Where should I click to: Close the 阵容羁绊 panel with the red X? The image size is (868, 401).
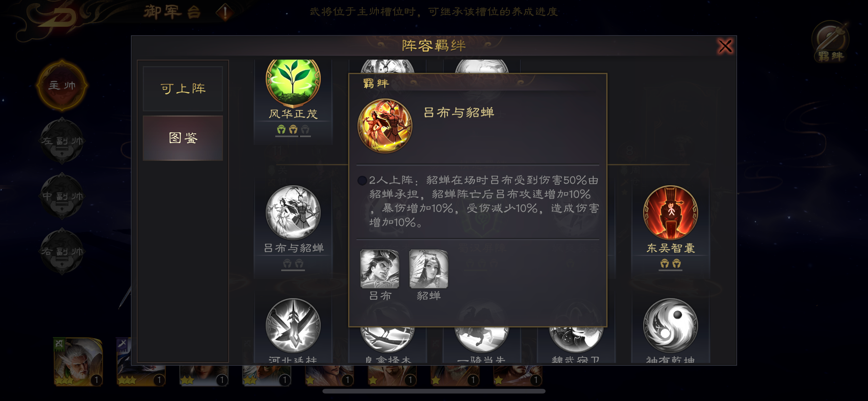(725, 46)
